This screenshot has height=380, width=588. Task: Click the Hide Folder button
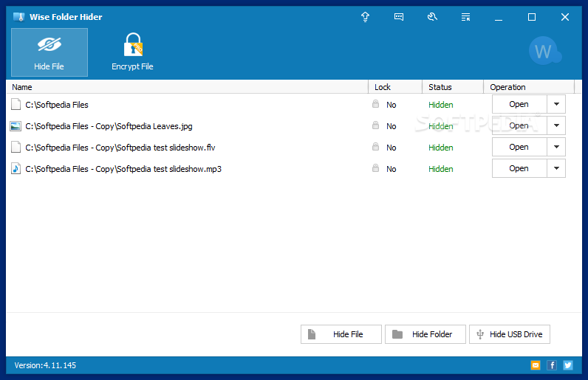pos(425,334)
